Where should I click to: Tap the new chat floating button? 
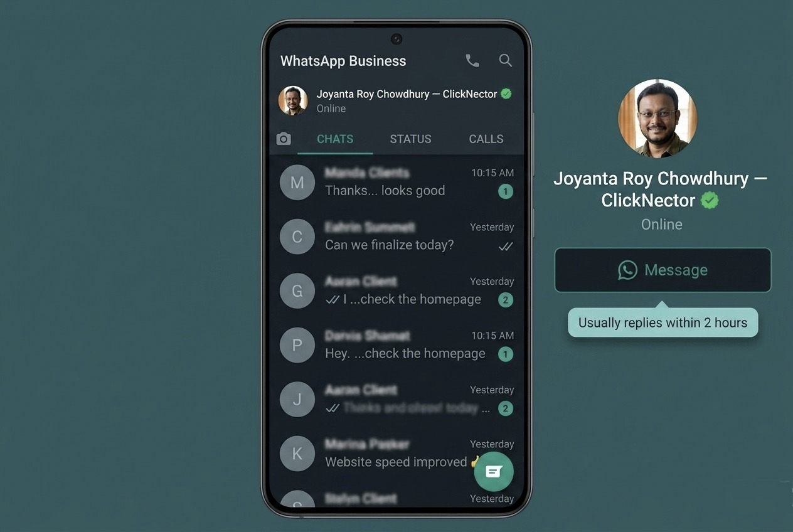click(494, 471)
